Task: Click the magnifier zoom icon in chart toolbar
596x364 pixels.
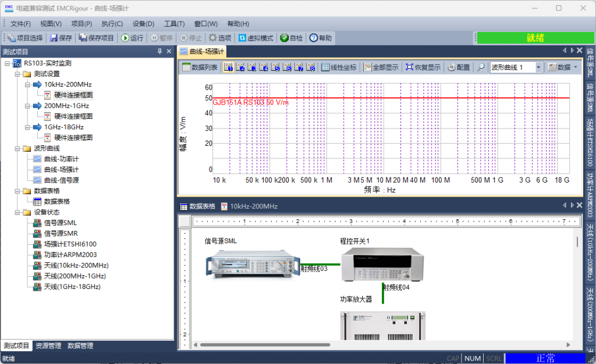Action: point(481,67)
